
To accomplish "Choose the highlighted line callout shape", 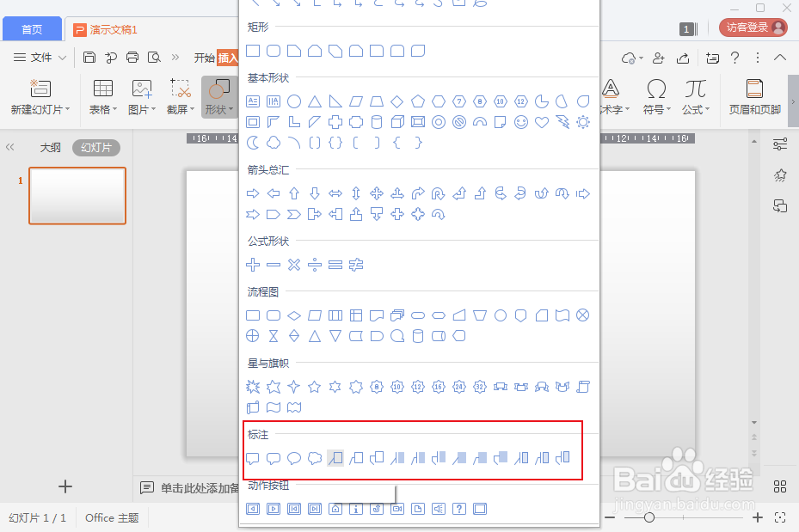I will [x=335, y=458].
